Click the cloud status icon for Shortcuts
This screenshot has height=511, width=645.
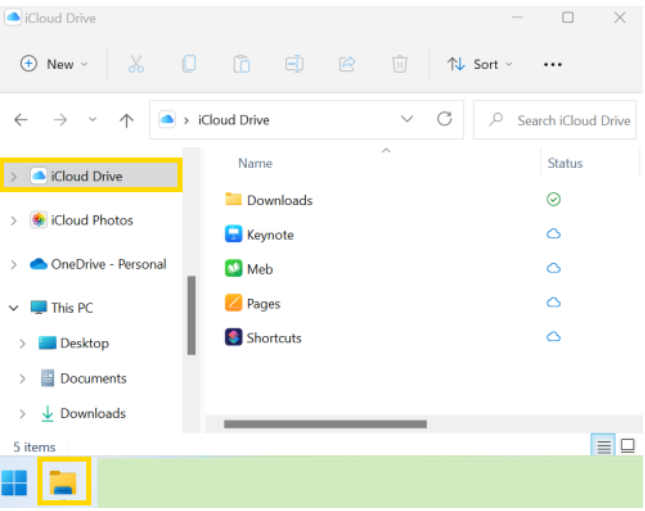[553, 337]
